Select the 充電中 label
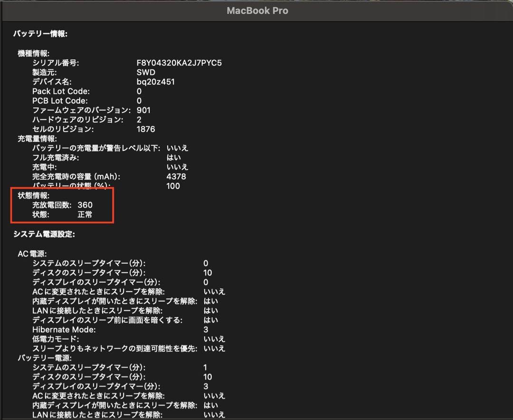 (44, 167)
